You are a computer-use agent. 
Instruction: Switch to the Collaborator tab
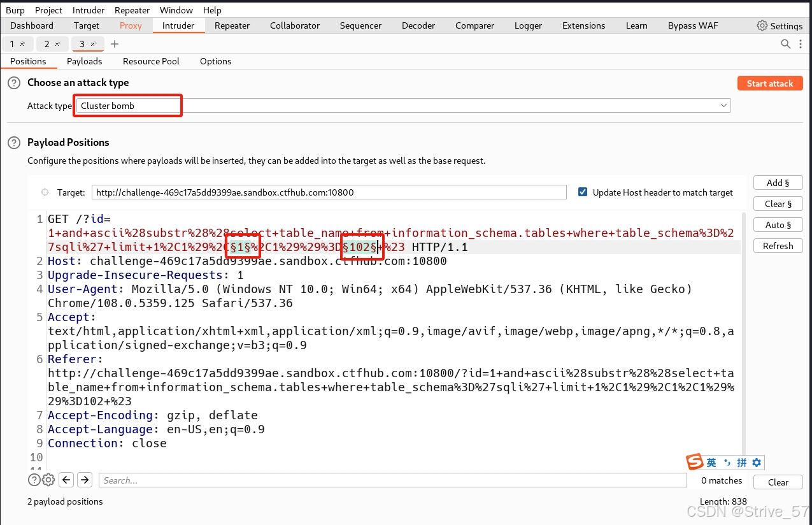pos(295,25)
